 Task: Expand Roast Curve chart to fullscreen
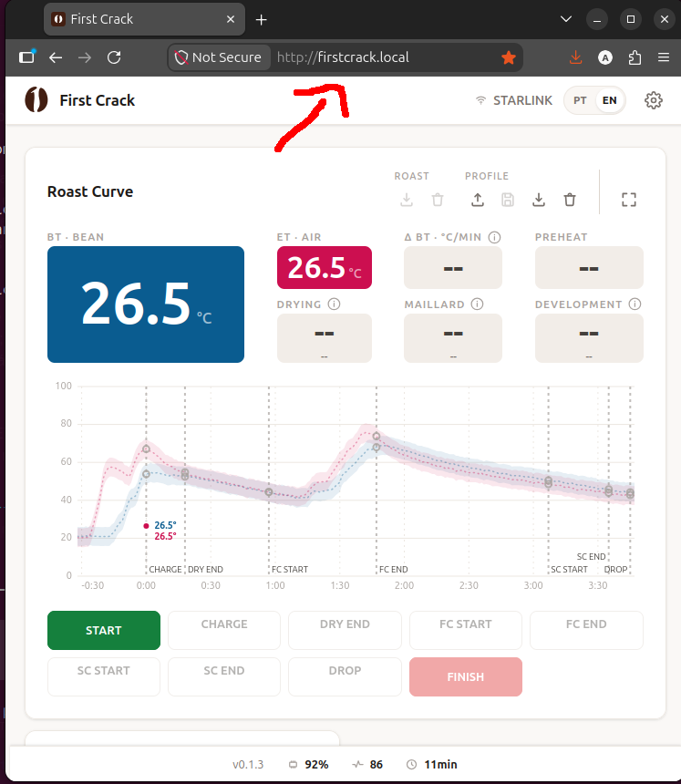point(629,200)
